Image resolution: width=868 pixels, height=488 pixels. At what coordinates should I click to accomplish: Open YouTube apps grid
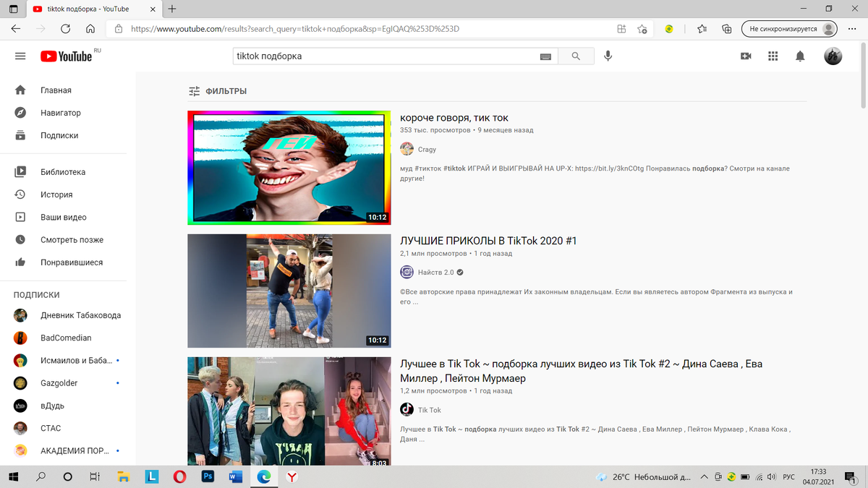coord(773,56)
